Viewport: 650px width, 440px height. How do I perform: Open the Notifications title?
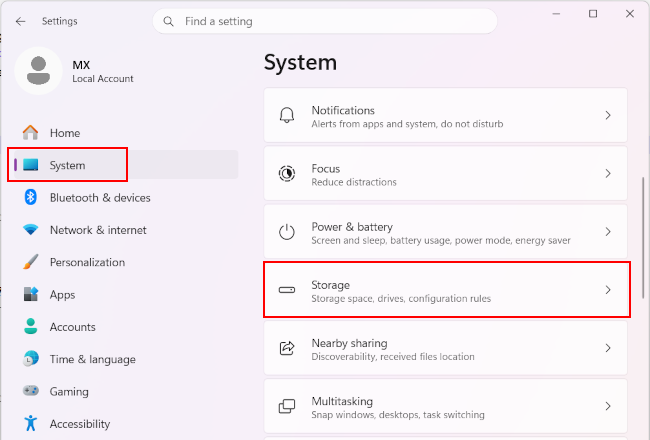[343, 110]
